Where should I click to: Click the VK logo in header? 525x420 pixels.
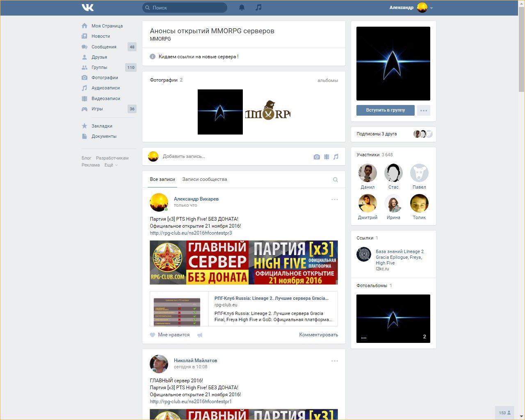(88, 7)
